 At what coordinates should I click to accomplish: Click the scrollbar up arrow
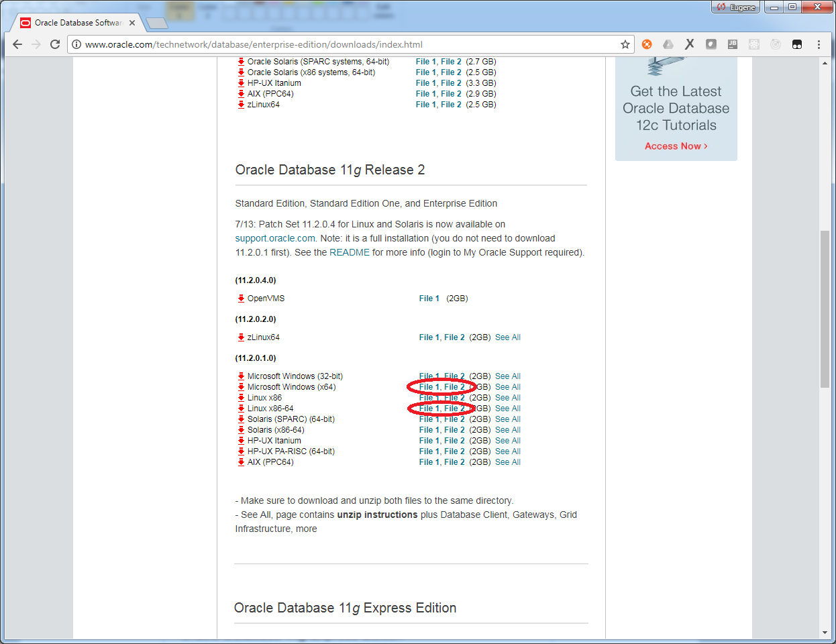825,63
